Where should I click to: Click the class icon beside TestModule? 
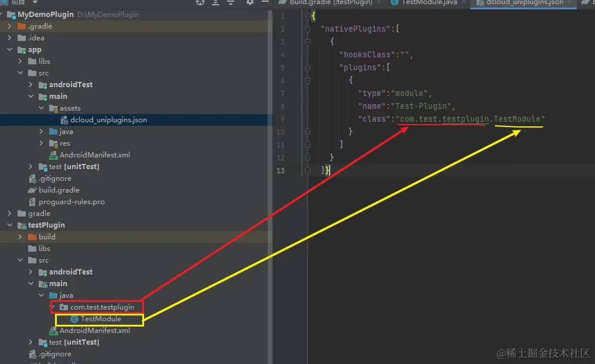(74, 320)
